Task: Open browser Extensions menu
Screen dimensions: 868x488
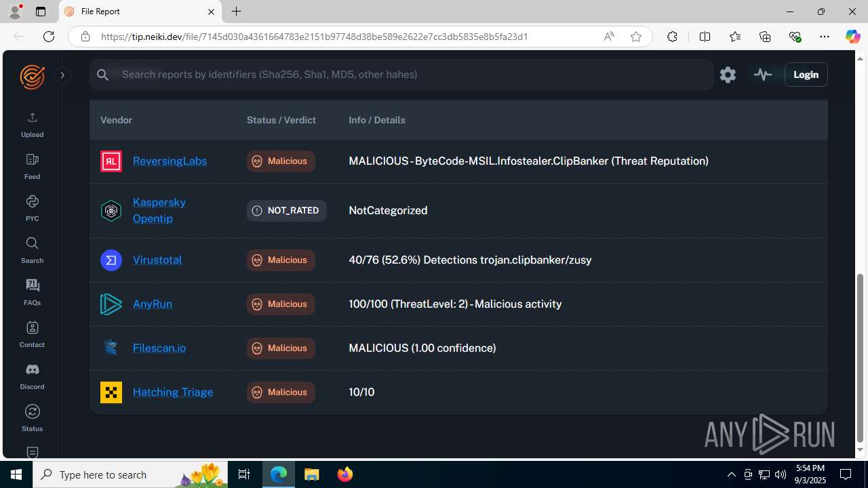Action: (672, 37)
